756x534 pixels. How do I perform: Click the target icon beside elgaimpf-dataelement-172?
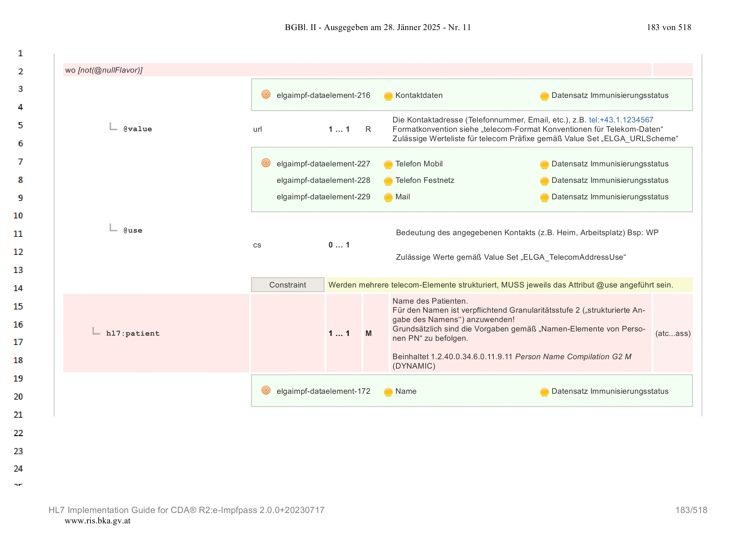tap(266, 391)
